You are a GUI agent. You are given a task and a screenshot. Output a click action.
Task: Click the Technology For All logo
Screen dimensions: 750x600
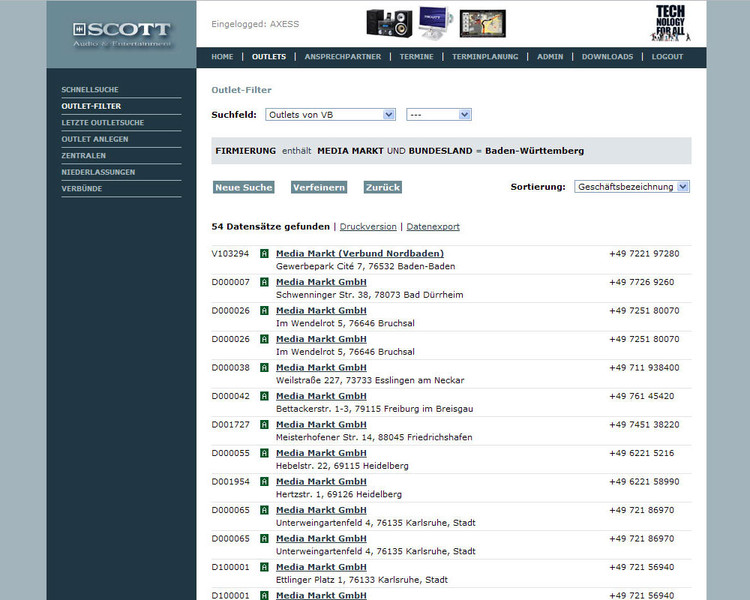(670, 23)
